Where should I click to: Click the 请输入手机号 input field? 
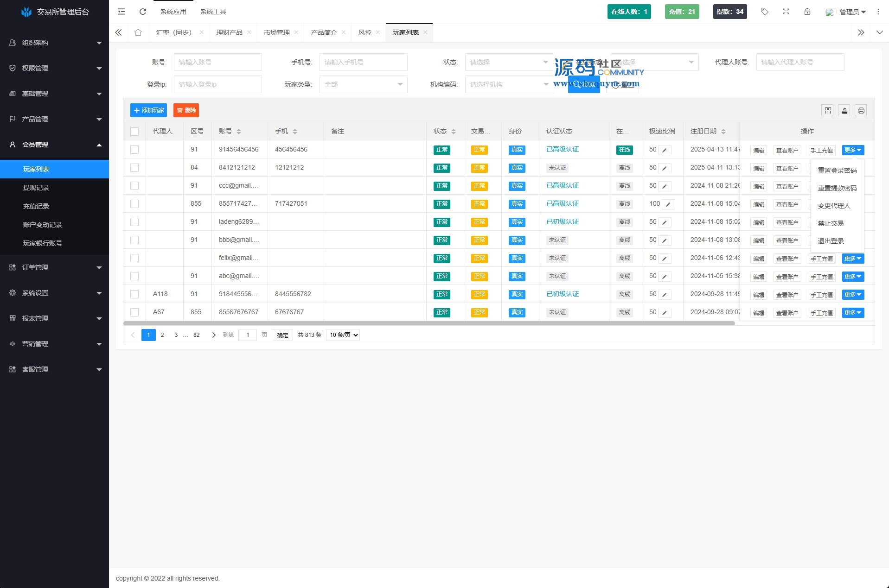click(x=363, y=62)
